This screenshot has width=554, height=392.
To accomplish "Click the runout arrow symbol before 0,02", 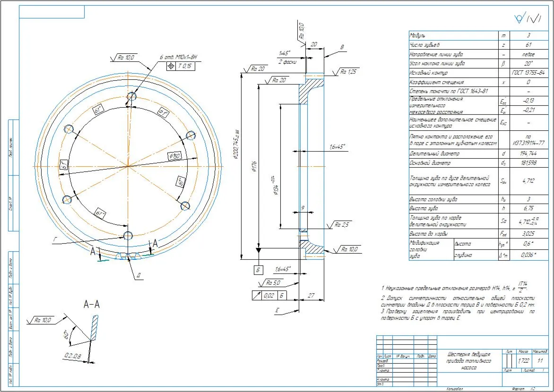I will (x=257, y=296).
